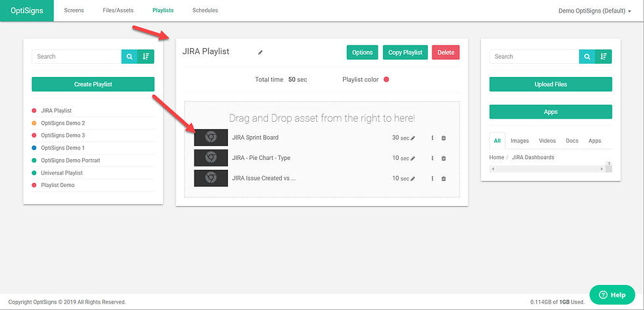Screen dimensions: 644x310
Task: Open the Help chat button
Action: [612, 295]
